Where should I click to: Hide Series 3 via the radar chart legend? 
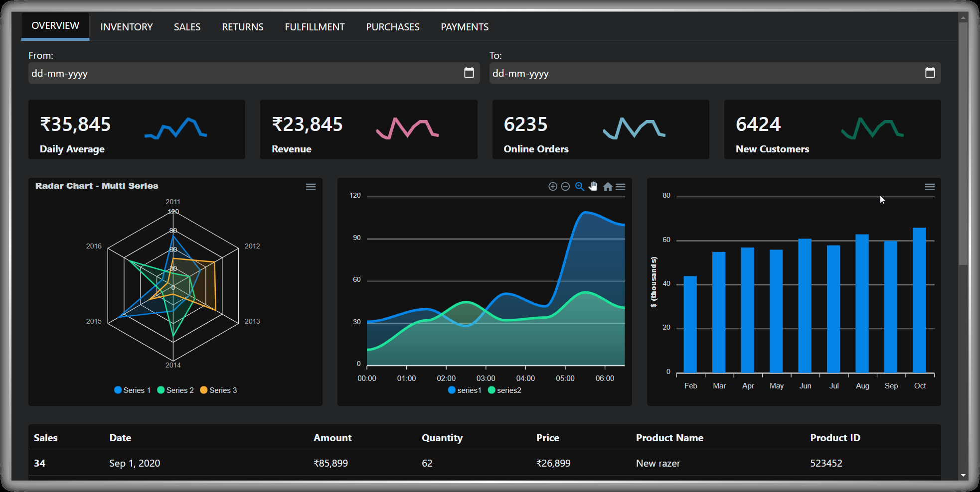[218, 390]
